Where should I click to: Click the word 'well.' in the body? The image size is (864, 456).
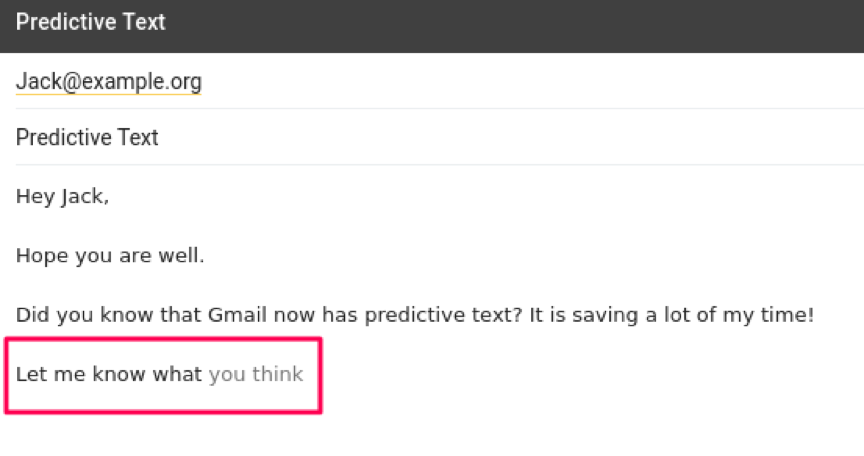(181, 256)
